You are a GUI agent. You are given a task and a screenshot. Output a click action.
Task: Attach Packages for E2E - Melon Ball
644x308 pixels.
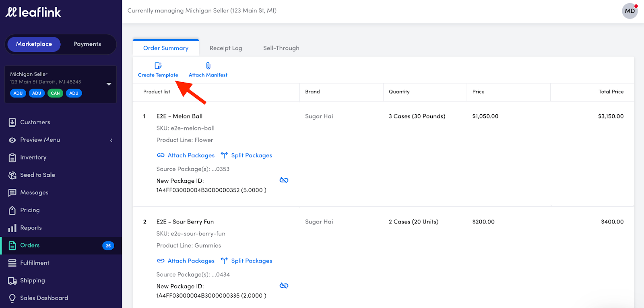tap(191, 155)
